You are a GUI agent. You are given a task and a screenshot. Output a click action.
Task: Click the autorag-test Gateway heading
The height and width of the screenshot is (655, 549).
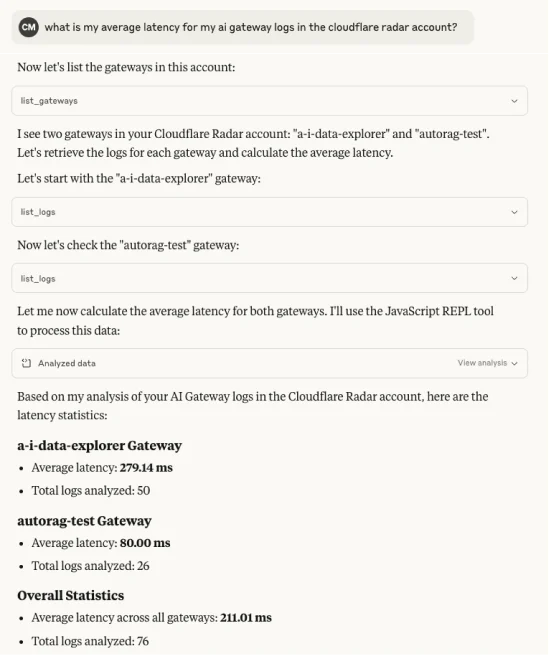(x=84, y=521)
